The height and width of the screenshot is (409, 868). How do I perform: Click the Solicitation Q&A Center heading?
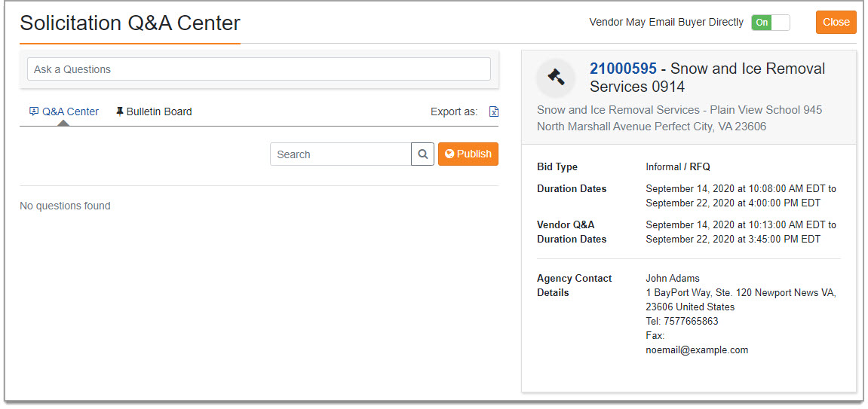point(130,23)
